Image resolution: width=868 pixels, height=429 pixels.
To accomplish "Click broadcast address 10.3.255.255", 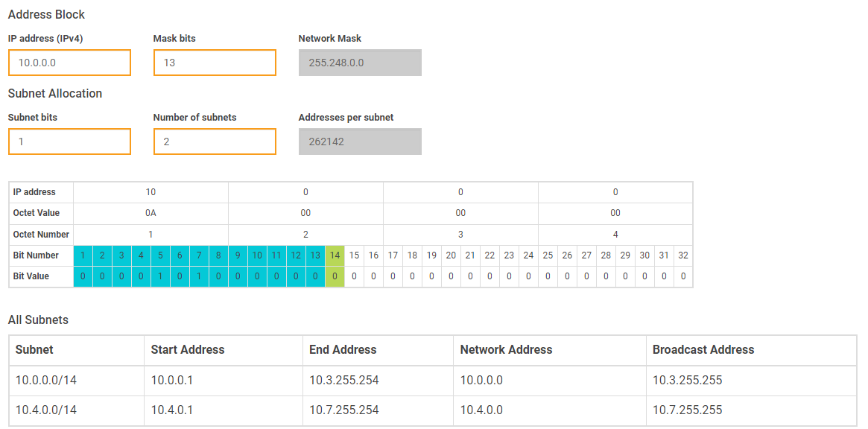I will click(686, 380).
